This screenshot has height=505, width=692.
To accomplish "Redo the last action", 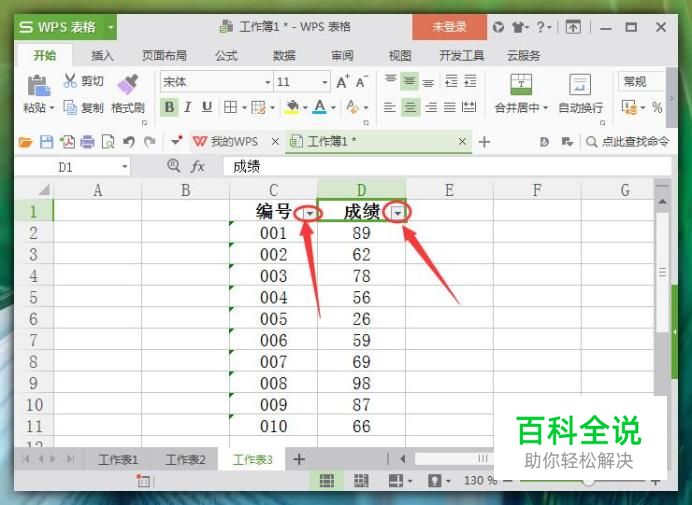I will 150,142.
